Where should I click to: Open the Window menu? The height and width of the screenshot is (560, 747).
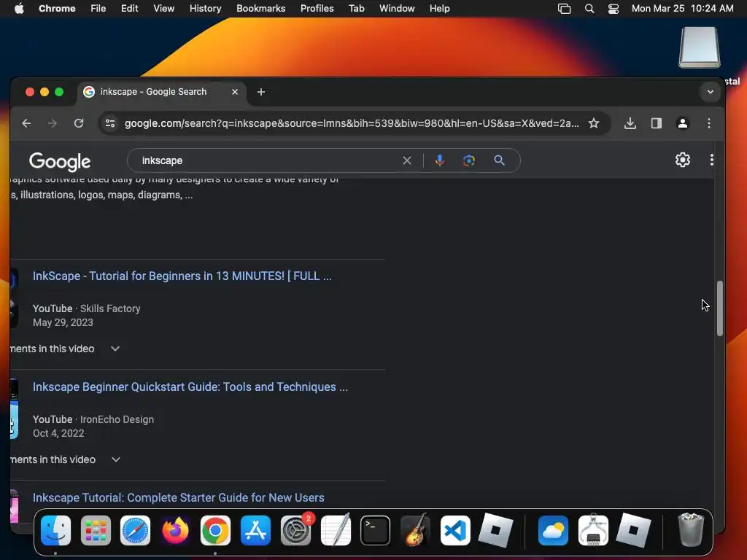397,9
